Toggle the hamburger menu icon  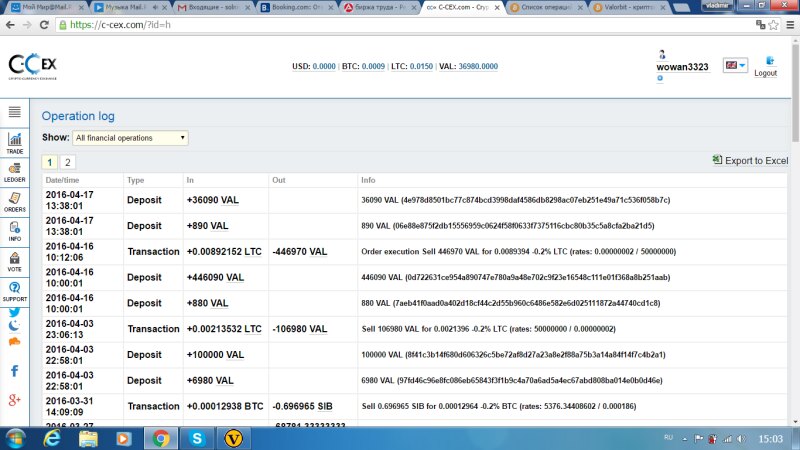(15, 112)
